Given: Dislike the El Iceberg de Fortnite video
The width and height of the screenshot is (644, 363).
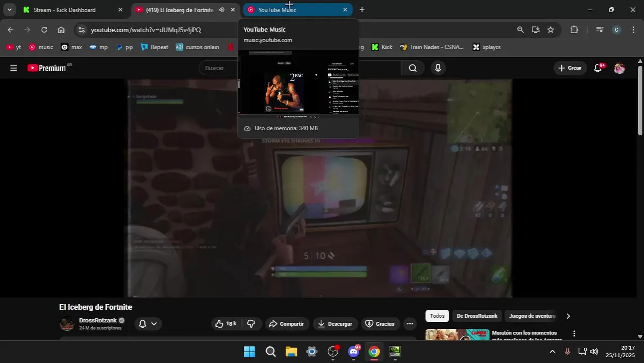Looking at the screenshot, I should [251, 324].
